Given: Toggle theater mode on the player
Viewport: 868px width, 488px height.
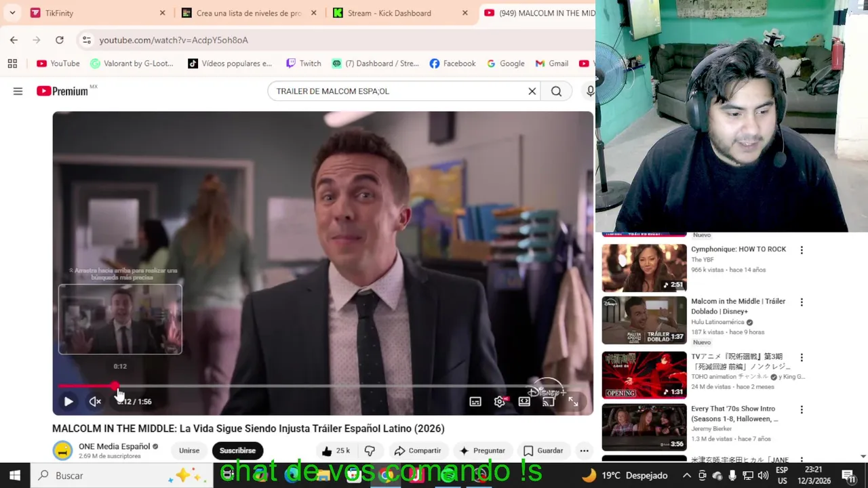Looking at the screenshot, I should [x=524, y=402].
